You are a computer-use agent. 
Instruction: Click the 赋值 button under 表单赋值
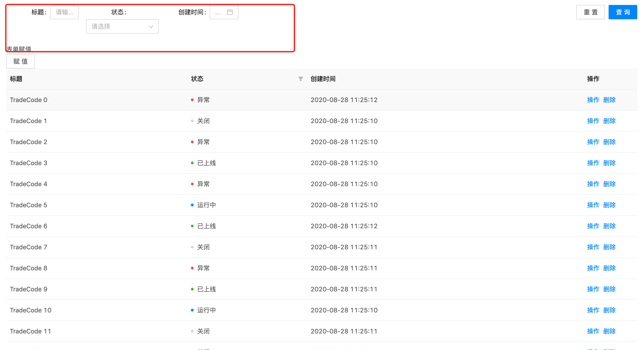[20, 61]
